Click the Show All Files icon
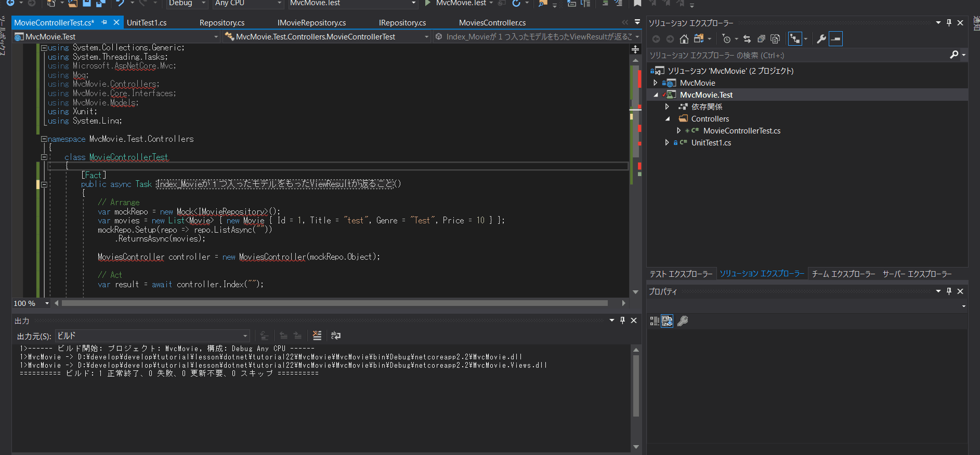The width and height of the screenshot is (980, 455). pyautogui.click(x=775, y=39)
